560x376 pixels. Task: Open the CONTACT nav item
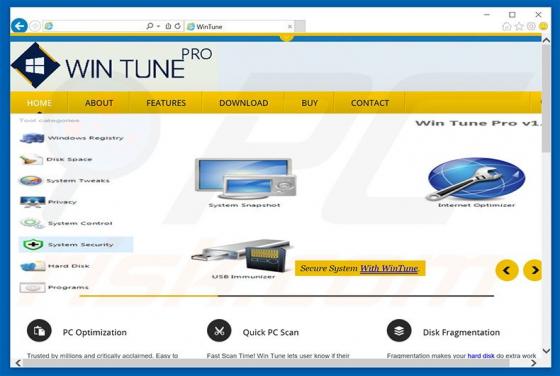[x=370, y=103]
